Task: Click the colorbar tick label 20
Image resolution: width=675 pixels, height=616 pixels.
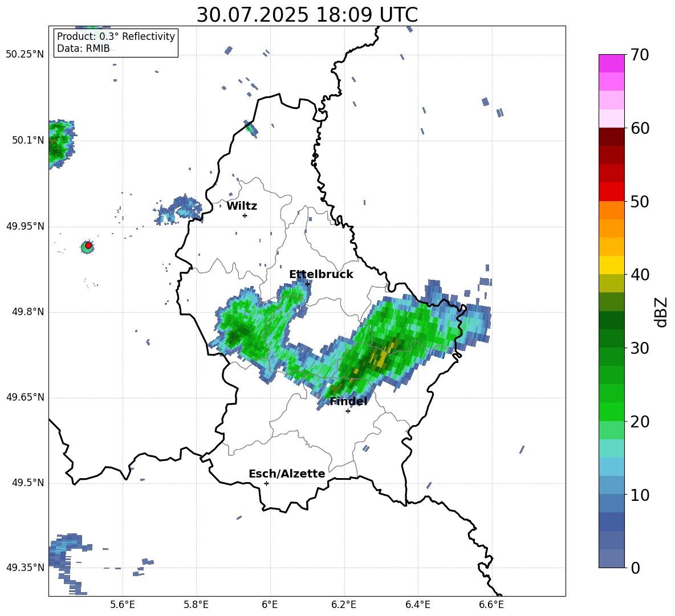Action: [640, 421]
